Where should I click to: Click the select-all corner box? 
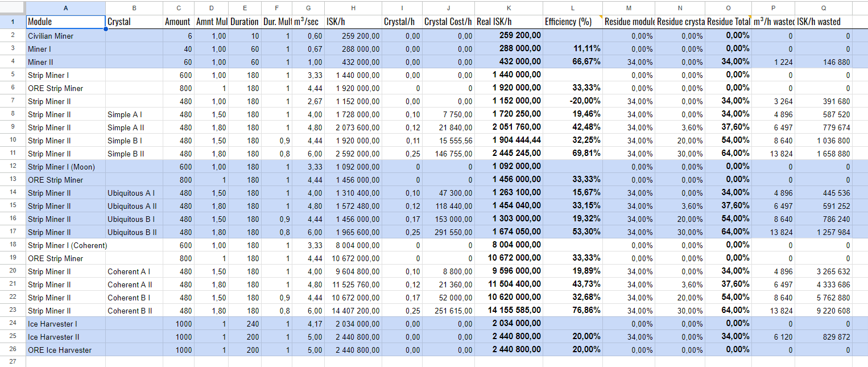tap(13, 8)
